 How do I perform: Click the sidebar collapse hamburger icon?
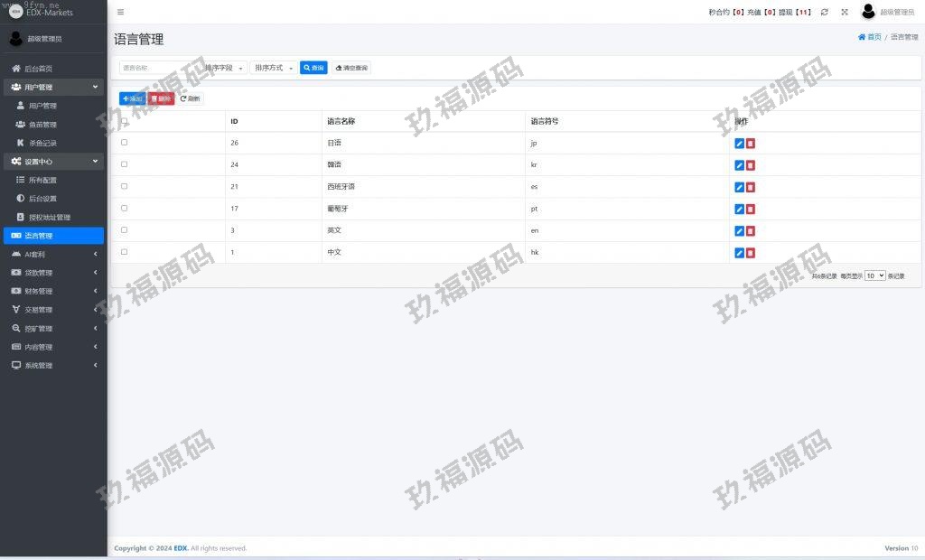pyautogui.click(x=120, y=12)
